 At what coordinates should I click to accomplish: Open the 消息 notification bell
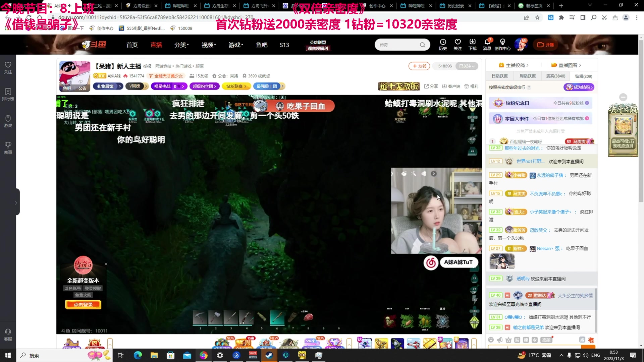click(x=487, y=44)
